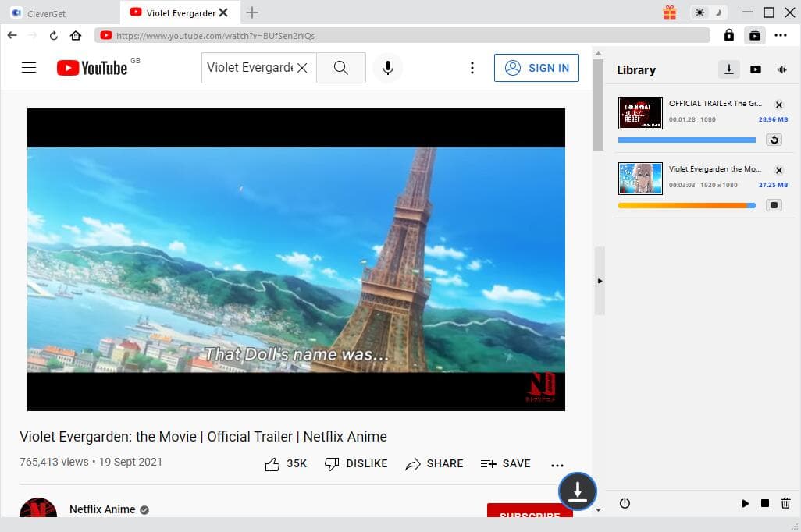The height and width of the screenshot is (532, 801).
Task: Restart the OFFICIAL TRAILER download
Action: (x=774, y=139)
